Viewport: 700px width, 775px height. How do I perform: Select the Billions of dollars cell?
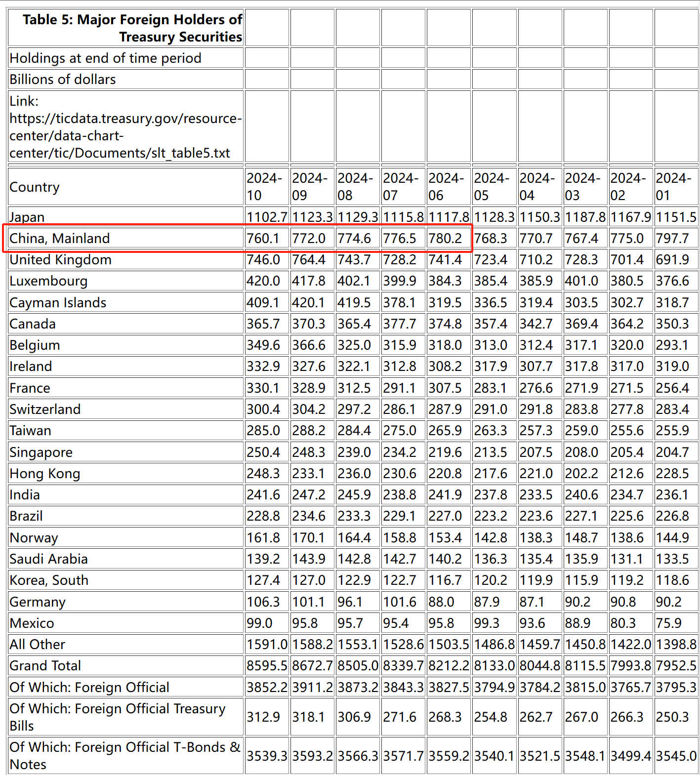click(x=125, y=79)
